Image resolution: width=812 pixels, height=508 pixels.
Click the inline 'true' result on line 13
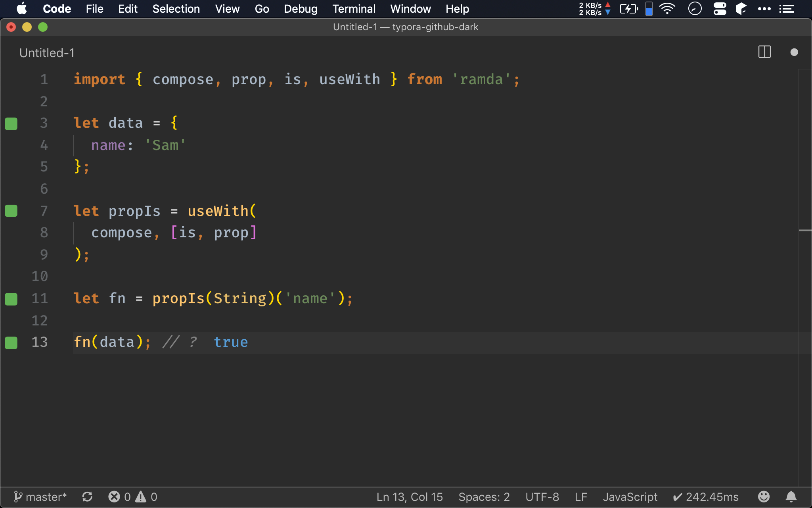click(231, 342)
